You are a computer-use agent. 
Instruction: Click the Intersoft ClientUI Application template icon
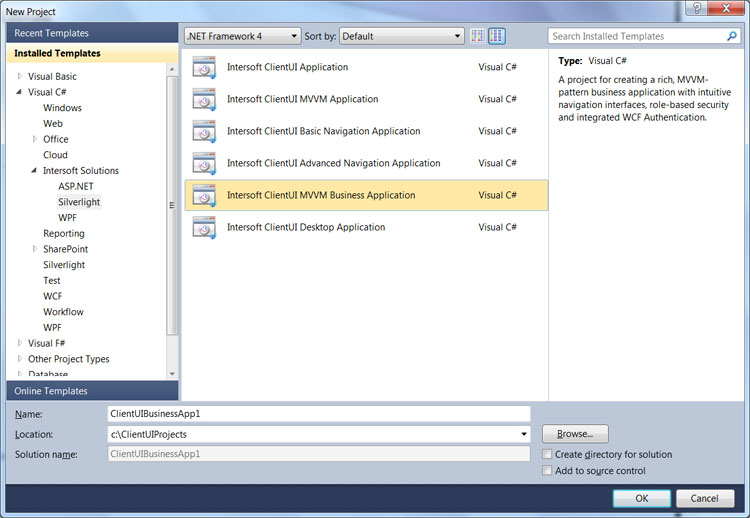point(204,67)
